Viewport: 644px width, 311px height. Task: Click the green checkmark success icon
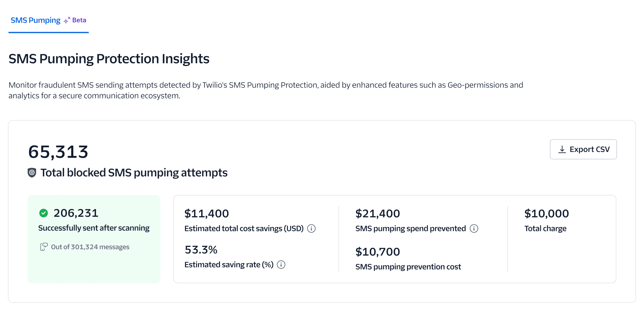(44, 213)
